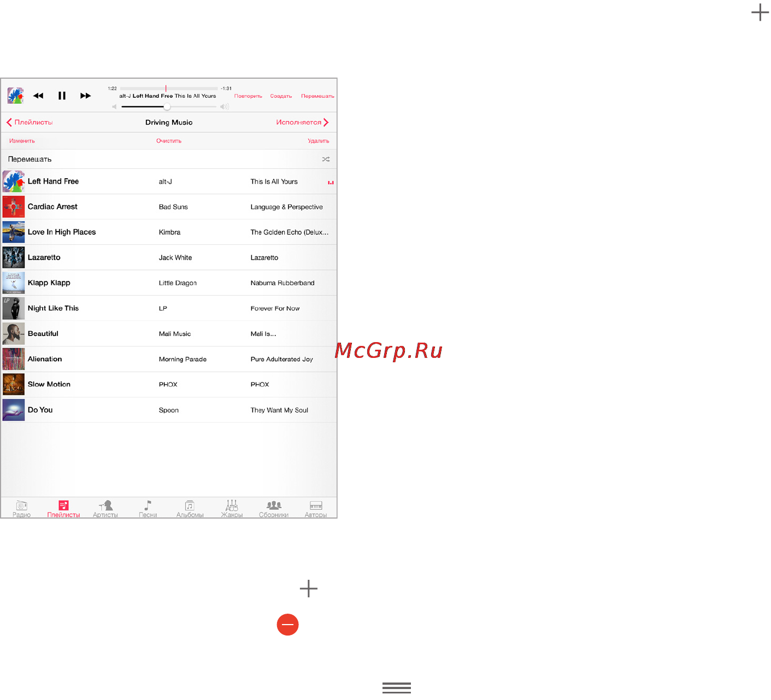Viewport: 771px width, 700px height.
Task: Skip back to previous track
Action: pos(38,96)
